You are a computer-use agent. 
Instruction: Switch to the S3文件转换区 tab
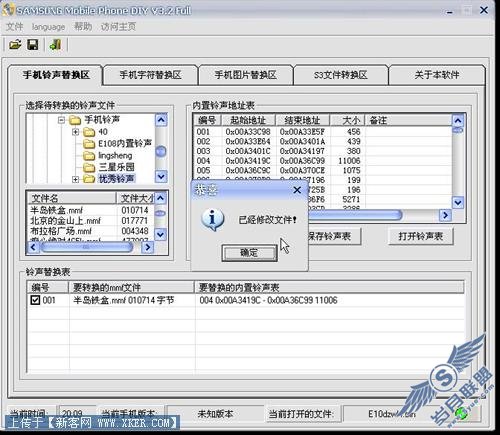[341, 75]
